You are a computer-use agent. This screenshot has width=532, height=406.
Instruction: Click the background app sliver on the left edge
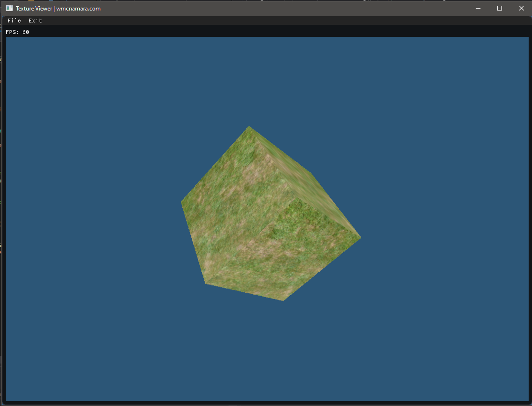[2, 191]
